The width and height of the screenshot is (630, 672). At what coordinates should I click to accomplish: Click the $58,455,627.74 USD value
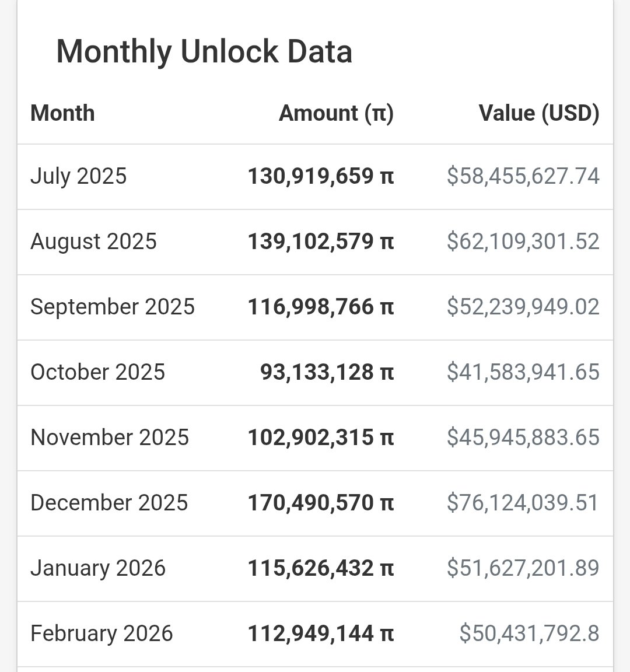click(523, 176)
